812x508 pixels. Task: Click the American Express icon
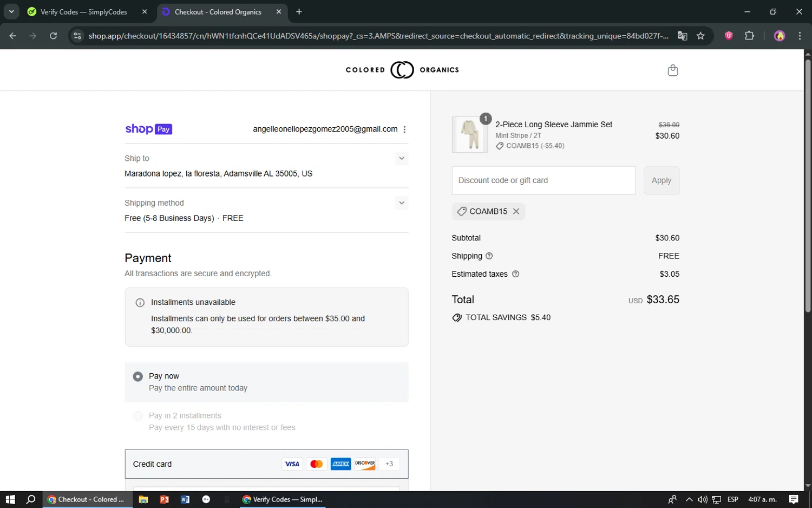click(340, 464)
